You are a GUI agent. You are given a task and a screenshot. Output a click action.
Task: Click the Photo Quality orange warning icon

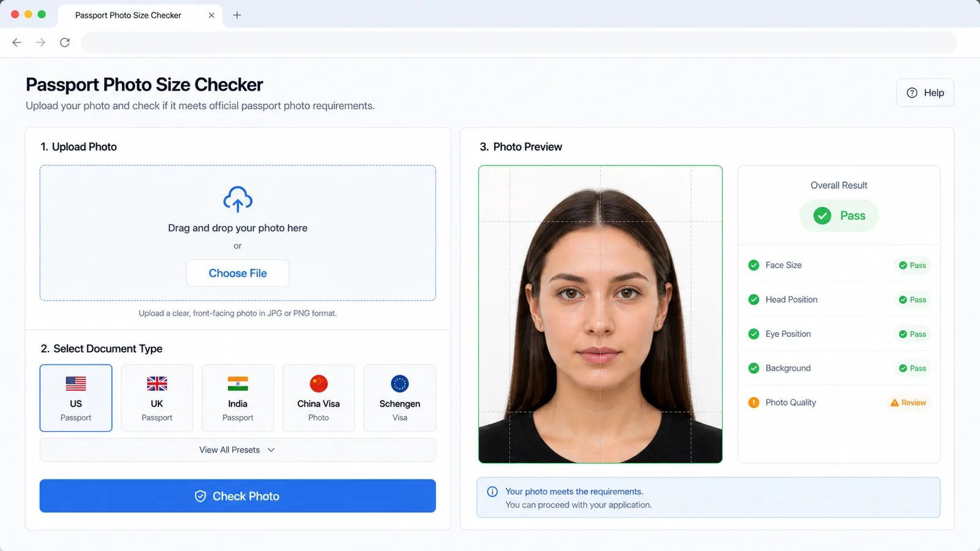pos(754,402)
